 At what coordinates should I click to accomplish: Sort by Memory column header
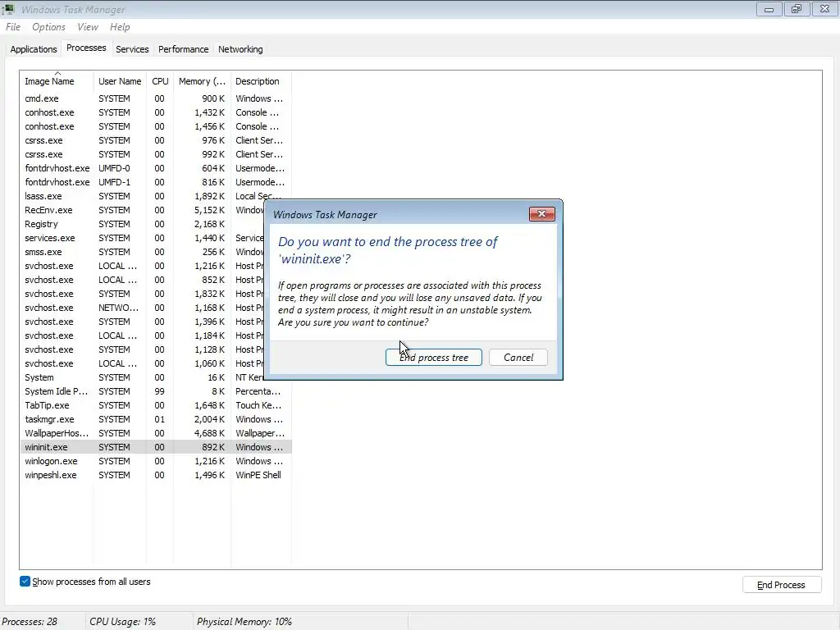pos(202,81)
